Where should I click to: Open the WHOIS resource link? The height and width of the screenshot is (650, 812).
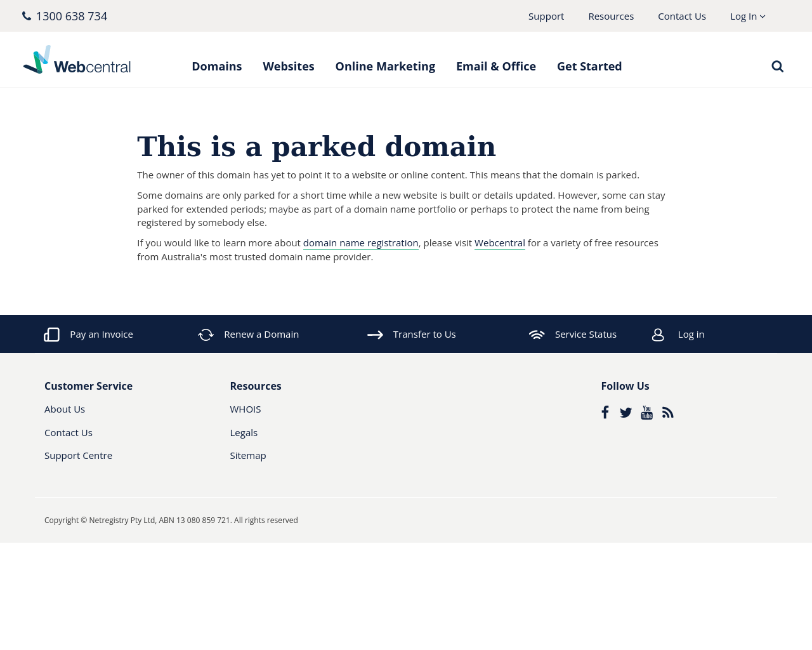(245, 409)
